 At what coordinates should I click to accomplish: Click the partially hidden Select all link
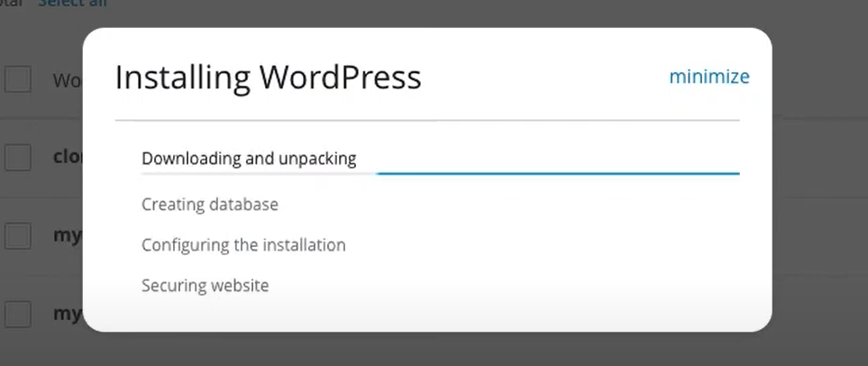(74, 3)
